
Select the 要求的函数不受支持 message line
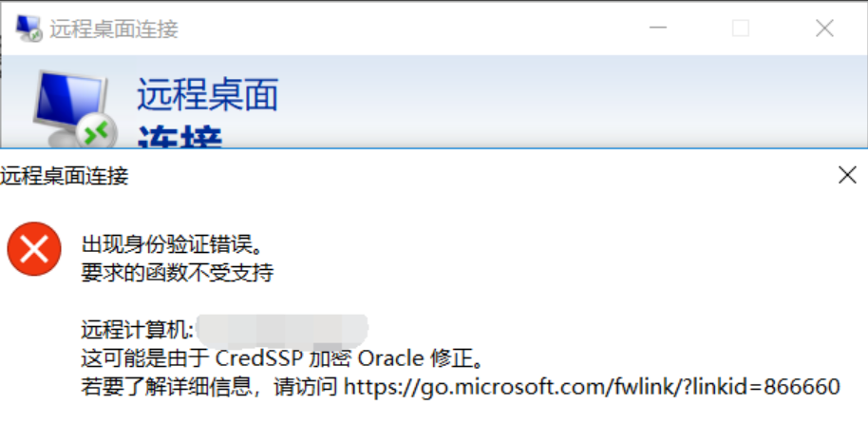178,272
